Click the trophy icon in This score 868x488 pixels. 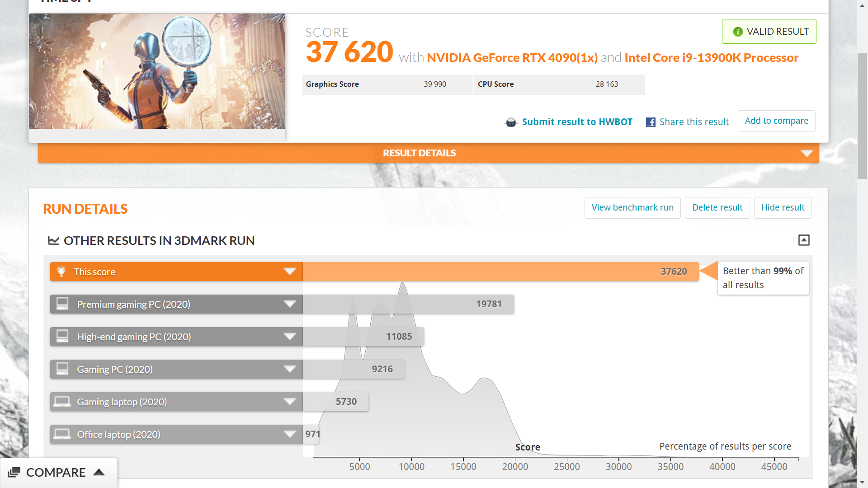pyautogui.click(x=61, y=272)
